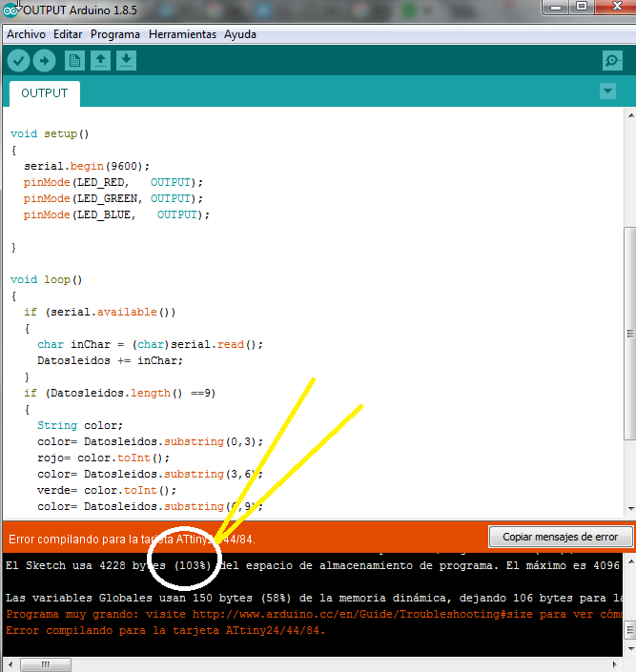Click the console vertical scrollbar thumb

[630, 630]
